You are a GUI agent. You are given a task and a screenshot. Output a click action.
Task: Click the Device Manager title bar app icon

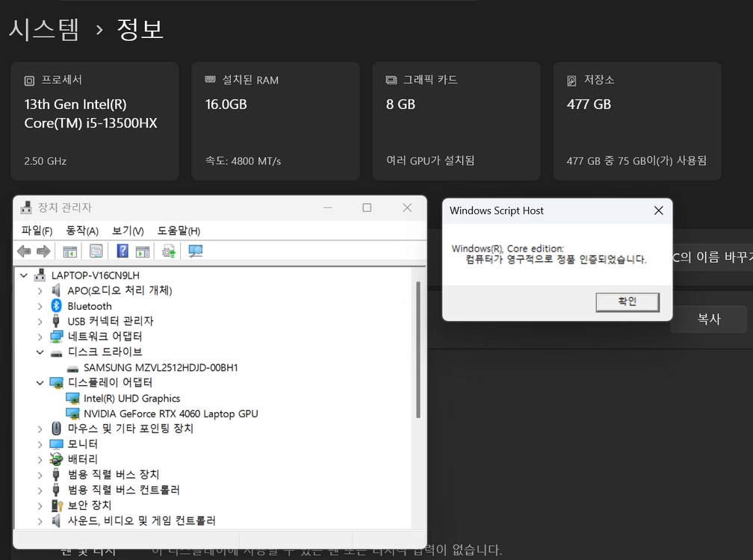(x=26, y=208)
